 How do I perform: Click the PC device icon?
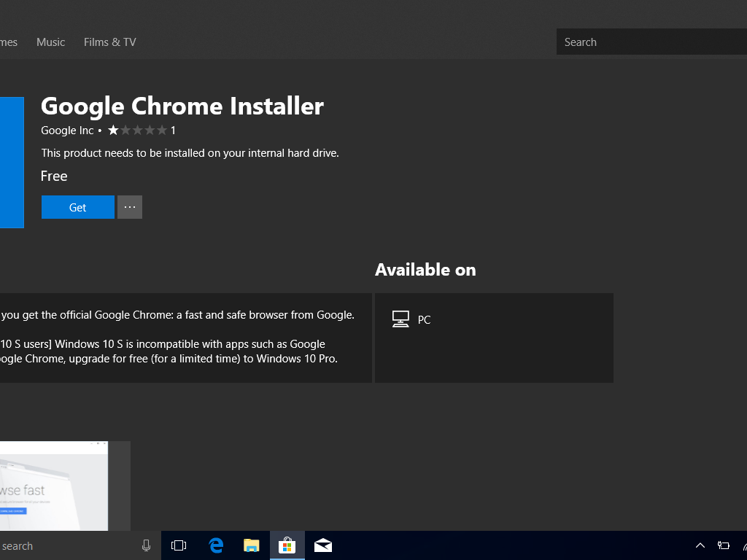point(400,319)
